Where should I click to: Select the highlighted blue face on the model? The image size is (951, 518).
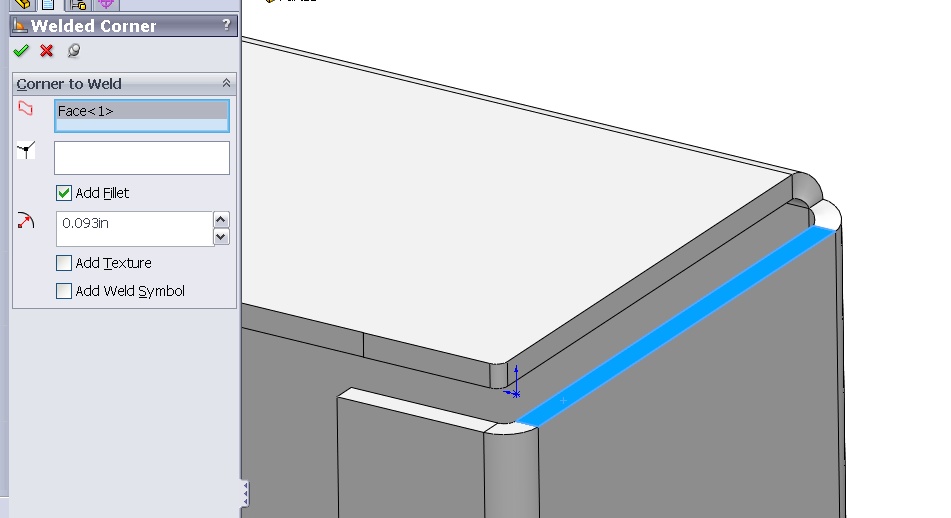[x=676, y=325]
